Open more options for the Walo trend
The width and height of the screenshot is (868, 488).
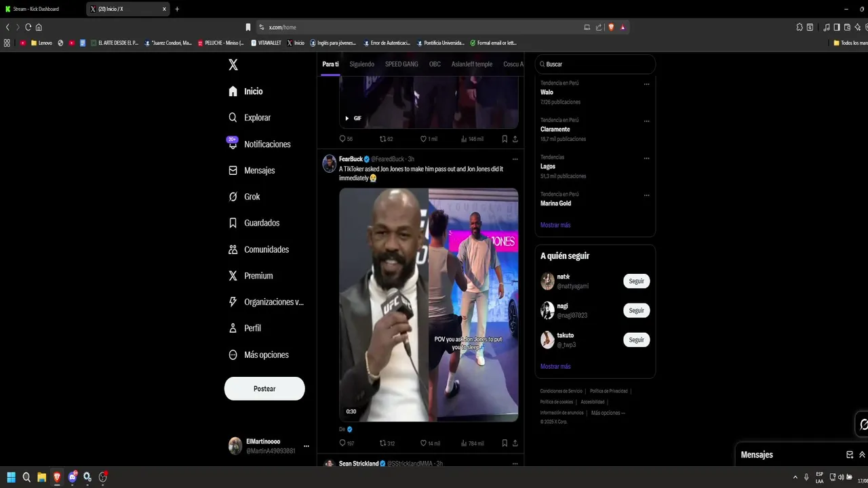click(646, 84)
